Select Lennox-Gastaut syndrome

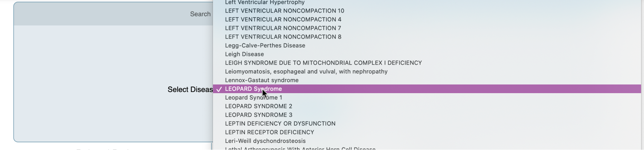pyautogui.click(x=427, y=80)
